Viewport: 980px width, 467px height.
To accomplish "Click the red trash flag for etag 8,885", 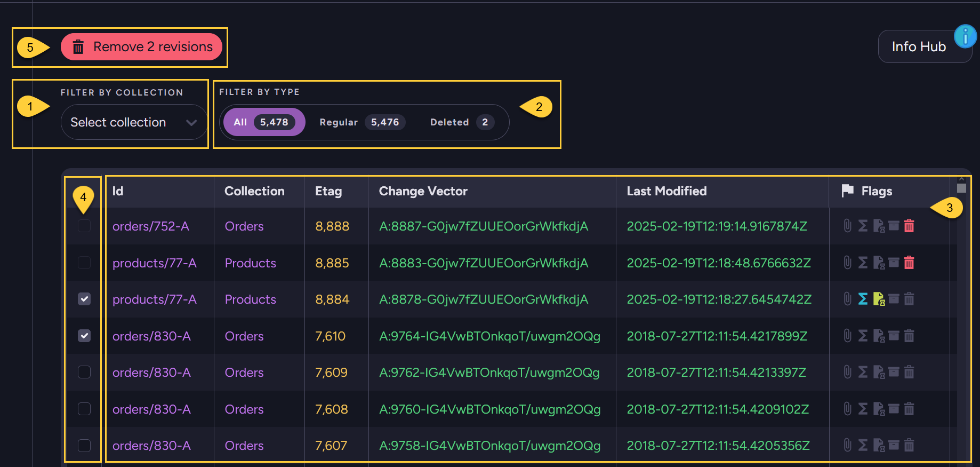I will (x=909, y=263).
